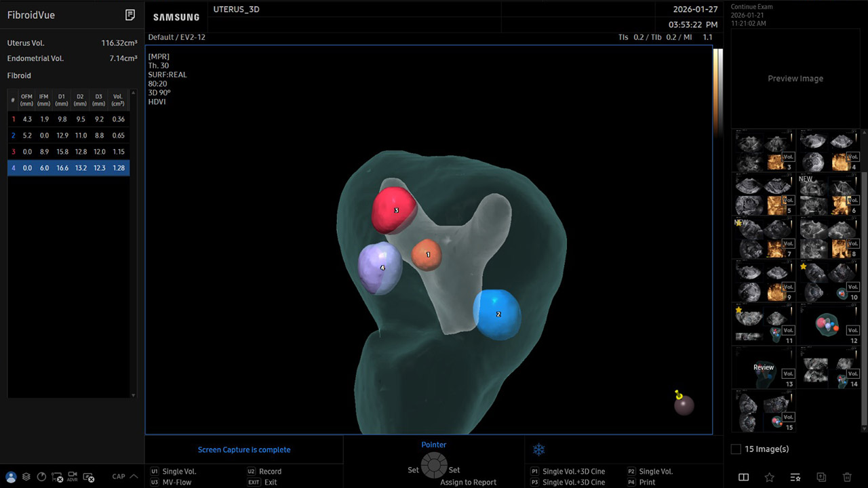
Task: Click the P1 Single Vol.+3D Cine key
Action: click(x=568, y=471)
